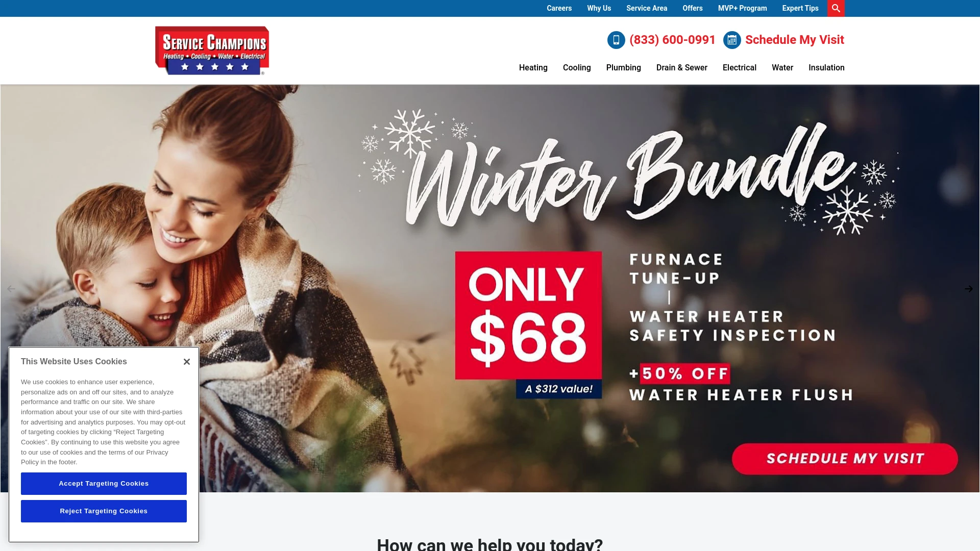
Task: Select the Electrical navigation item
Action: point(739,67)
